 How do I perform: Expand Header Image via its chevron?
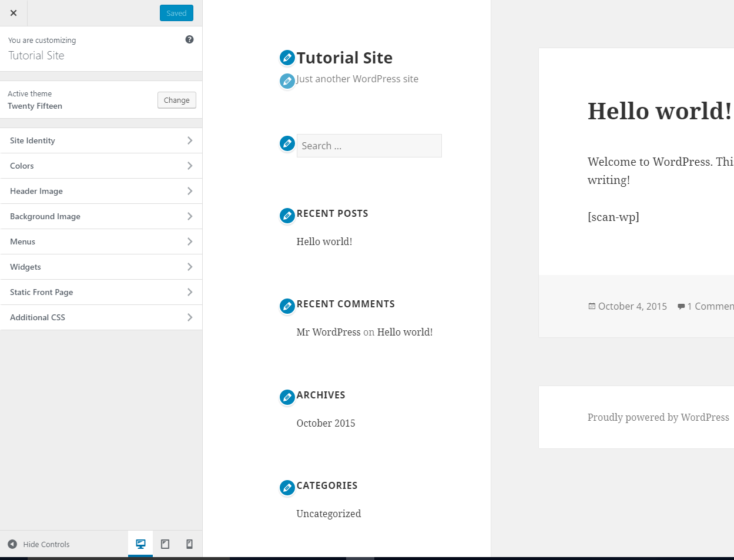tap(190, 191)
